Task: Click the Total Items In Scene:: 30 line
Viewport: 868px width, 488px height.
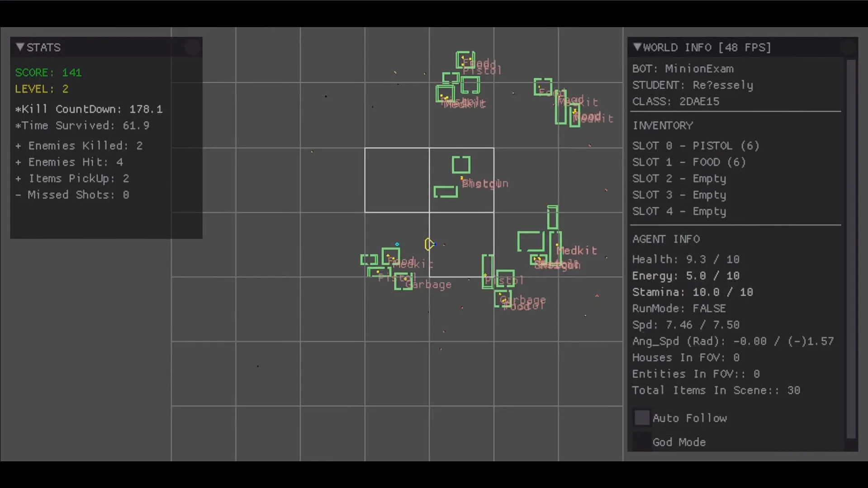Action: click(x=716, y=390)
